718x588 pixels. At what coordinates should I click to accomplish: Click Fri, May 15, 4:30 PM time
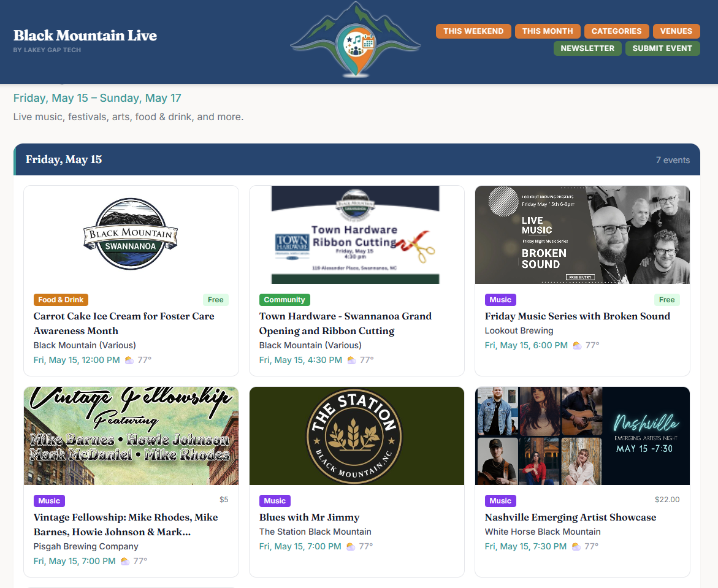click(x=300, y=360)
